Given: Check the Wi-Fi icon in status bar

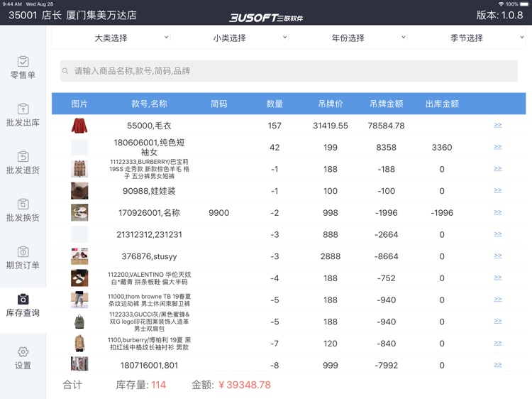Looking at the screenshot, I should 501,4.
